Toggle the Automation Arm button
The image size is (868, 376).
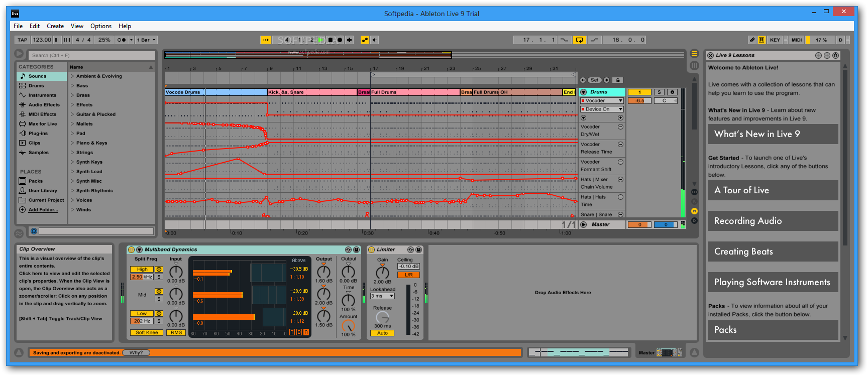(x=365, y=40)
